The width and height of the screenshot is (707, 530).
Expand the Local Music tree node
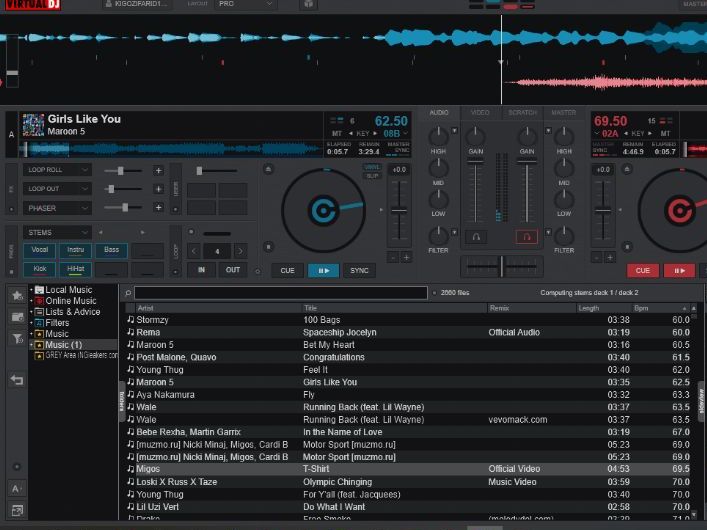click(x=31, y=290)
